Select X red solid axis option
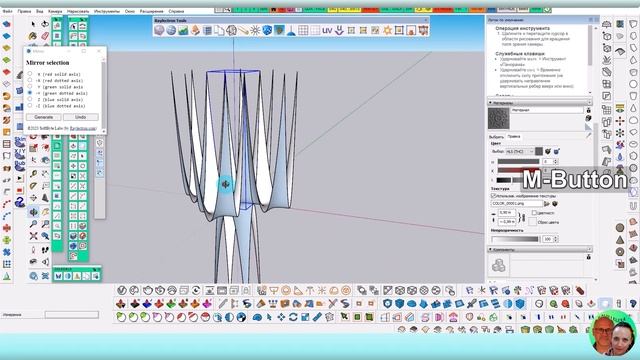640x360 pixels. (x=30, y=74)
